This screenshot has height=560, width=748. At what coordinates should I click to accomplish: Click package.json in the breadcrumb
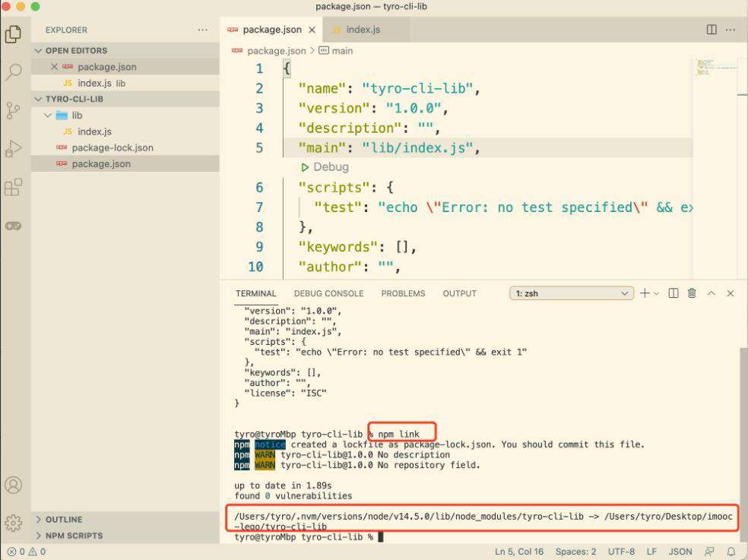pos(276,51)
